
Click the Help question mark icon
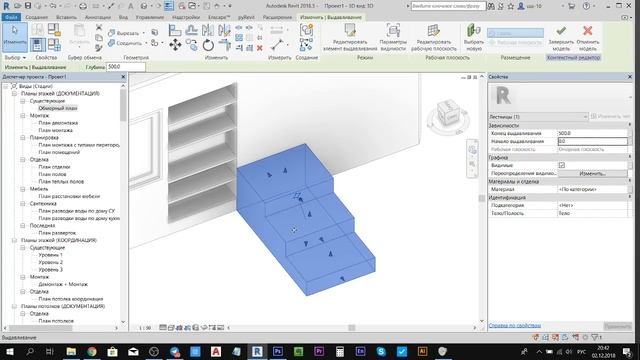tap(586, 6)
